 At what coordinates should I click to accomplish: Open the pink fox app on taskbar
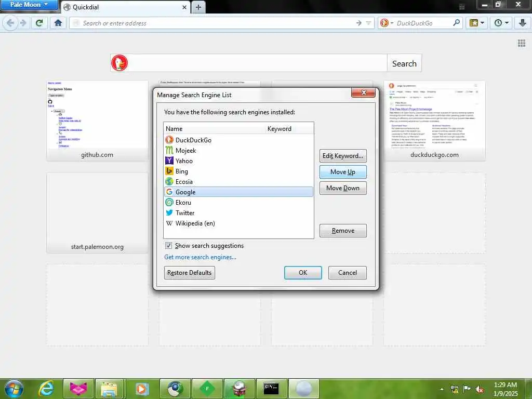click(78, 389)
